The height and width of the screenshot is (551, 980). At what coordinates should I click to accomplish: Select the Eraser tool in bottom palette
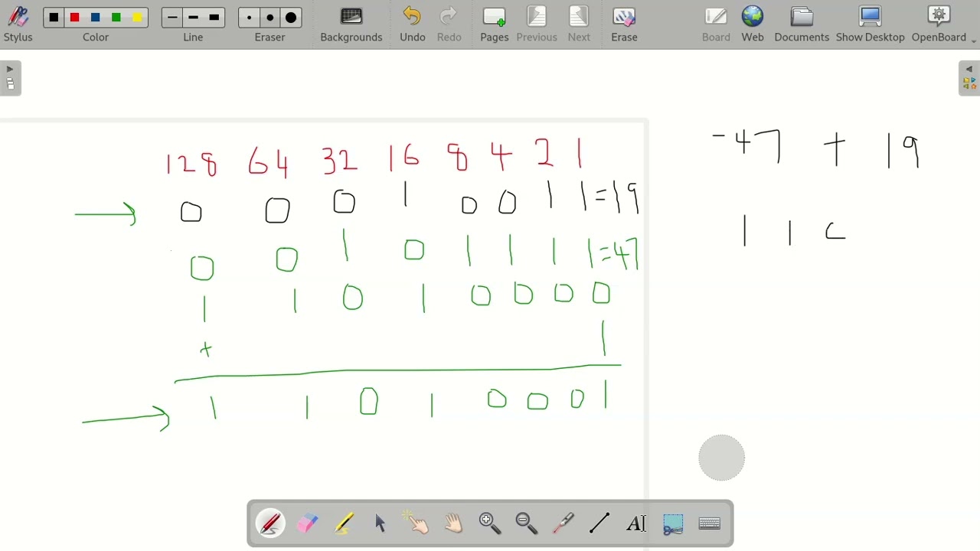pyautogui.click(x=308, y=523)
